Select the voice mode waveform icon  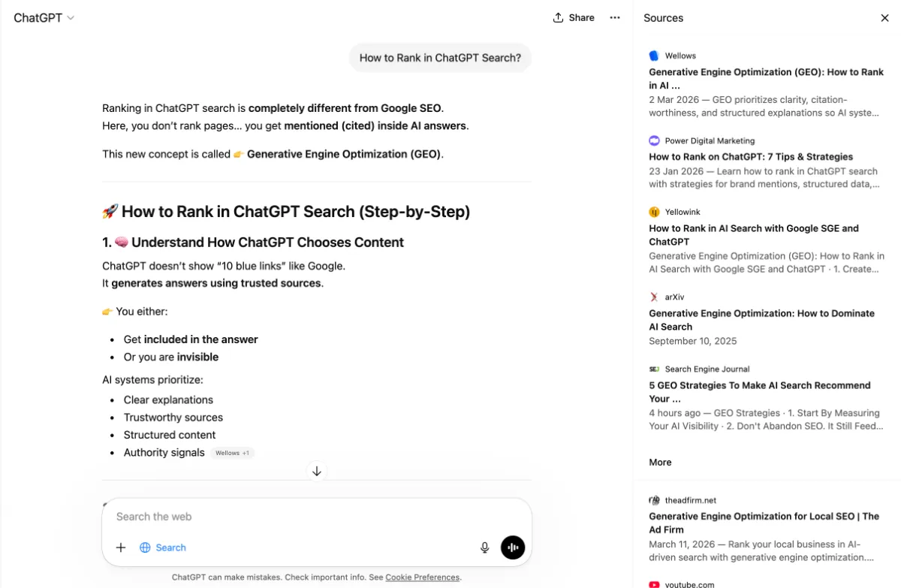tap(513, 547)
